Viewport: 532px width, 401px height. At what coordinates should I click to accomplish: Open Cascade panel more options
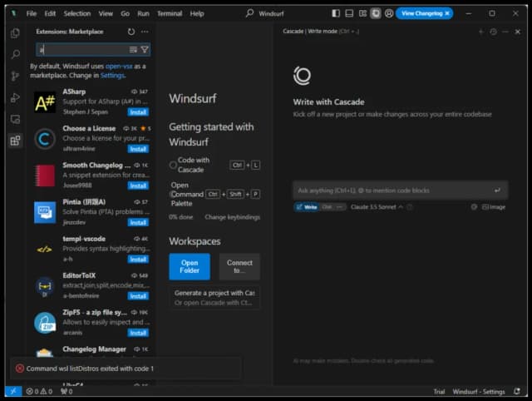[505, 32]
